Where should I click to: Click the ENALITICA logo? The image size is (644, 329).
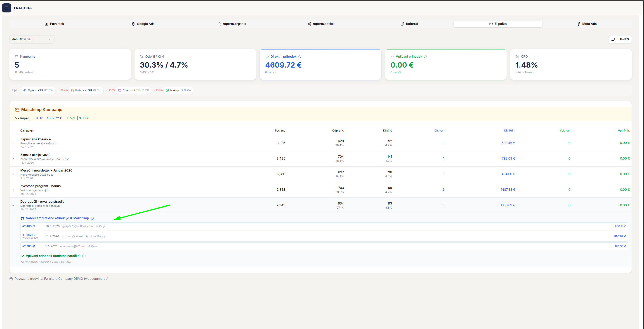[23, 8]
